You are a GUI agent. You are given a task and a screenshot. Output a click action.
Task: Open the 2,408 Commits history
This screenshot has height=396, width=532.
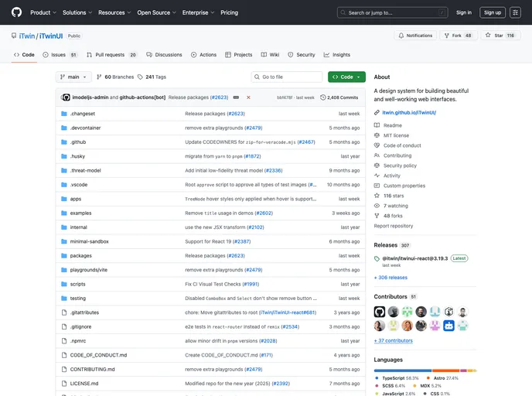(x=339, y=97)
